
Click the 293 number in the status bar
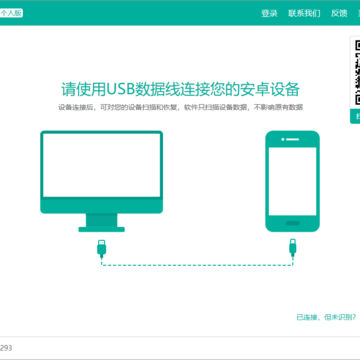point(6,348)
